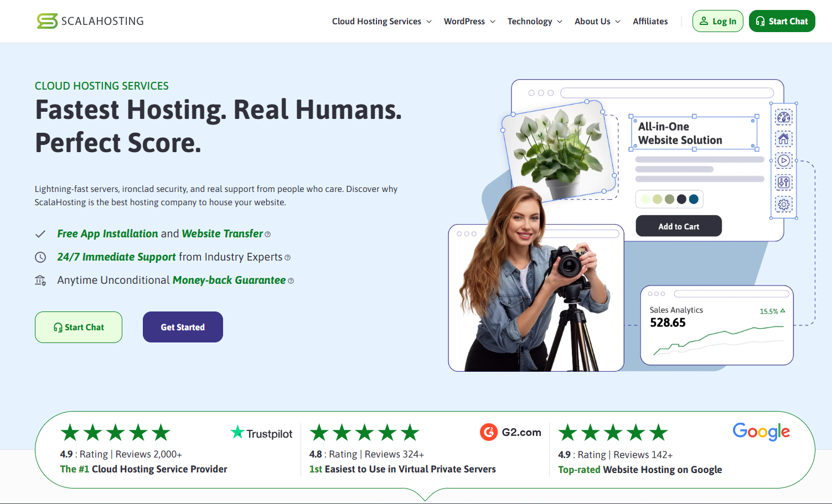Click the Log In button
Screen dimensions: 832x504
pyautogui.click(x=718, y=21)
